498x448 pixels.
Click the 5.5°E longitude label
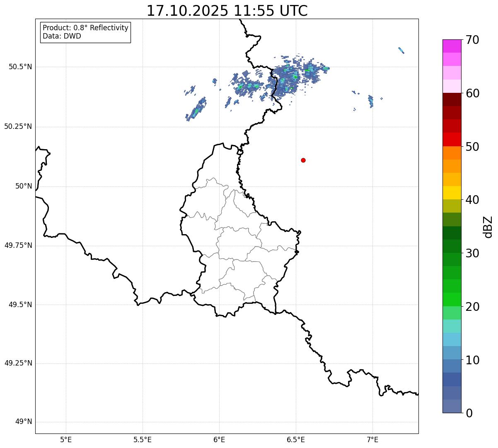(143, 439)
